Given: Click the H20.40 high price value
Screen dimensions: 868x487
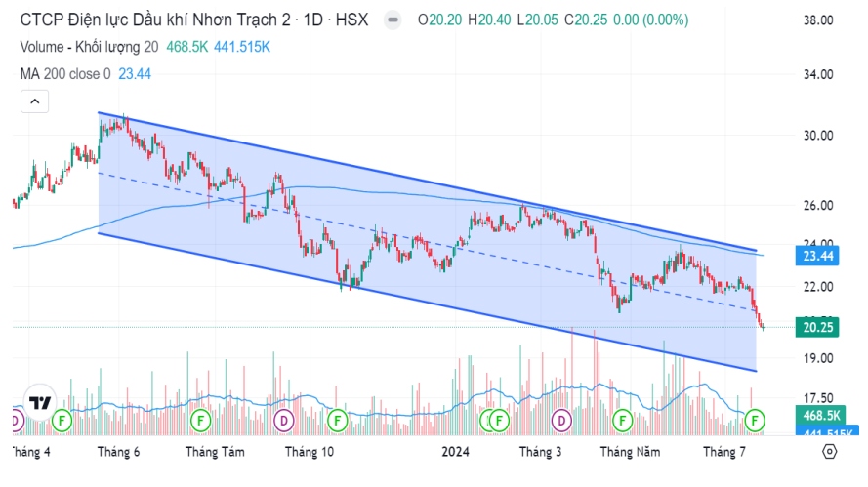Looking at the screenshot, I should pyautogui.click(x=489, y=20).
